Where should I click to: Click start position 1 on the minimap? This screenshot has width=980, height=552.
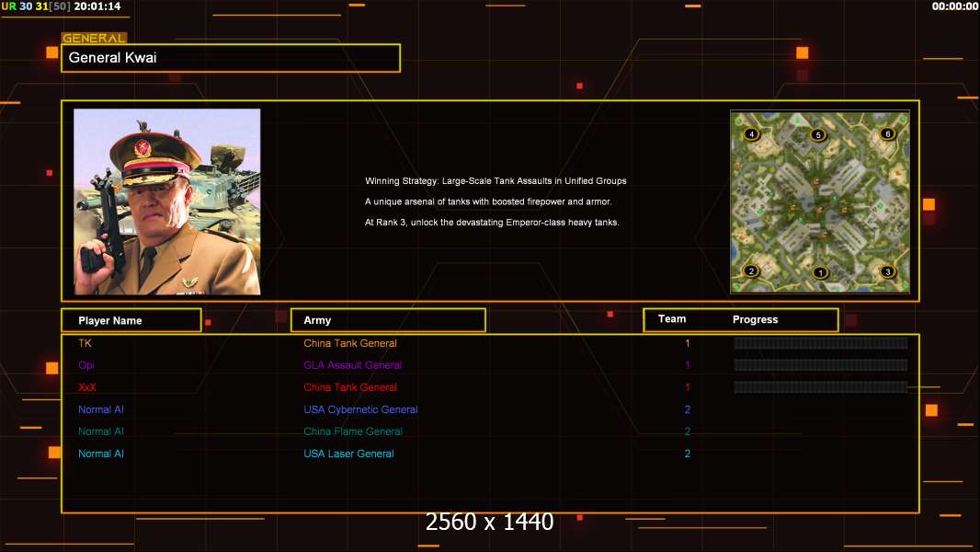[820, 272]
